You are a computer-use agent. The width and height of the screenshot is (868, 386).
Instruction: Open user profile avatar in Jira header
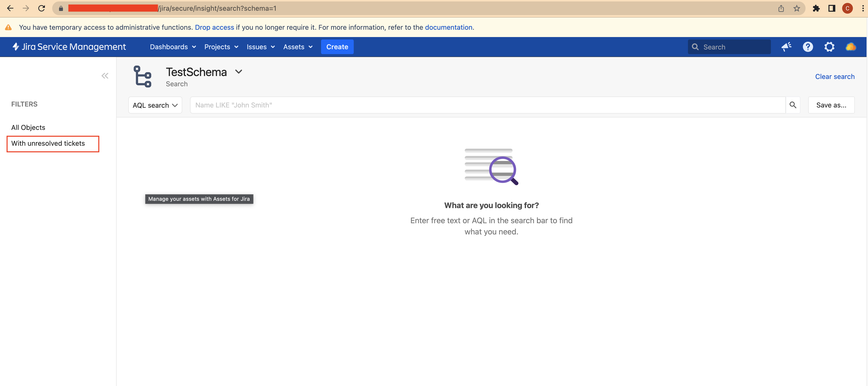pyautogui.click(x=851, y=47)
